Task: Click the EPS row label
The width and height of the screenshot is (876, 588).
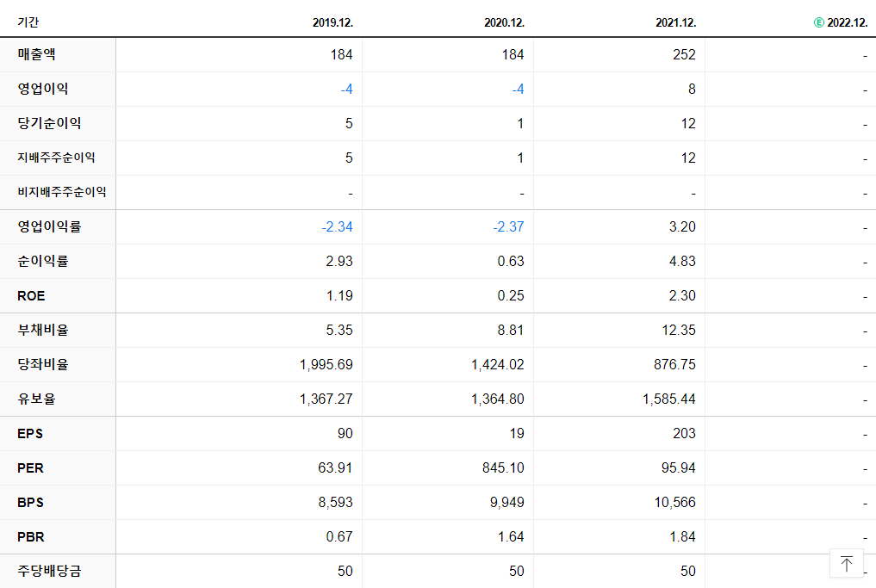Action: tap(30, 434)
